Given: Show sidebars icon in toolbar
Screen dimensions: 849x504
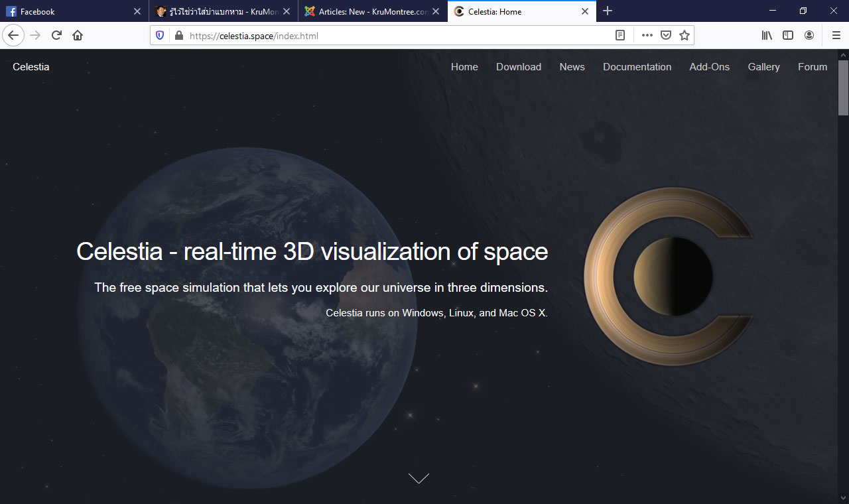Looking at the screenshot, I should point(788,36).
